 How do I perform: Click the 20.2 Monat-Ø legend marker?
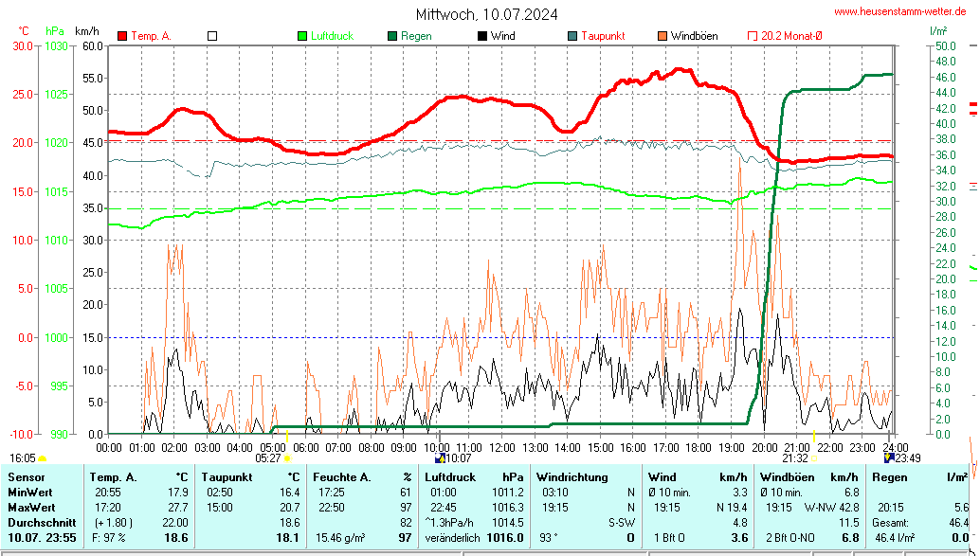pos(753,36)
